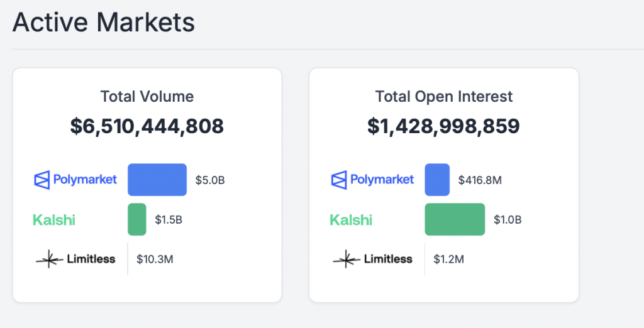644x328 pixels.
Task: Click the $10.3M Limitless volume label
Action: coord(155,259)
